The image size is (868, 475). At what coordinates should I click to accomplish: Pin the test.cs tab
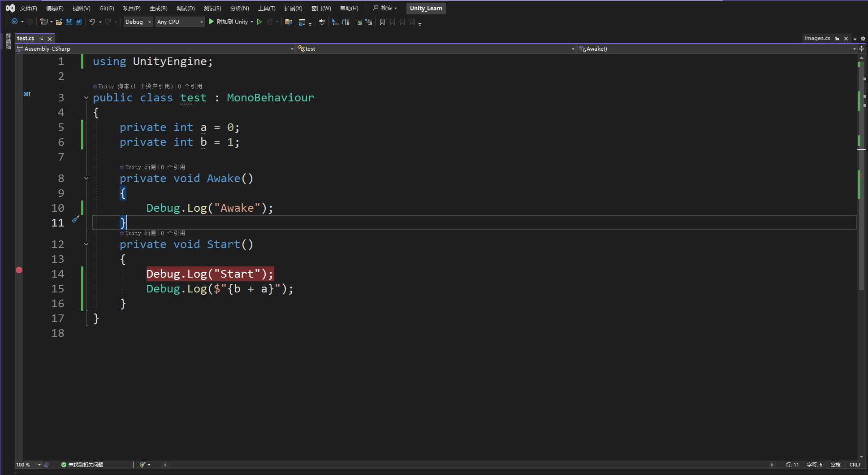pos(41,39)
